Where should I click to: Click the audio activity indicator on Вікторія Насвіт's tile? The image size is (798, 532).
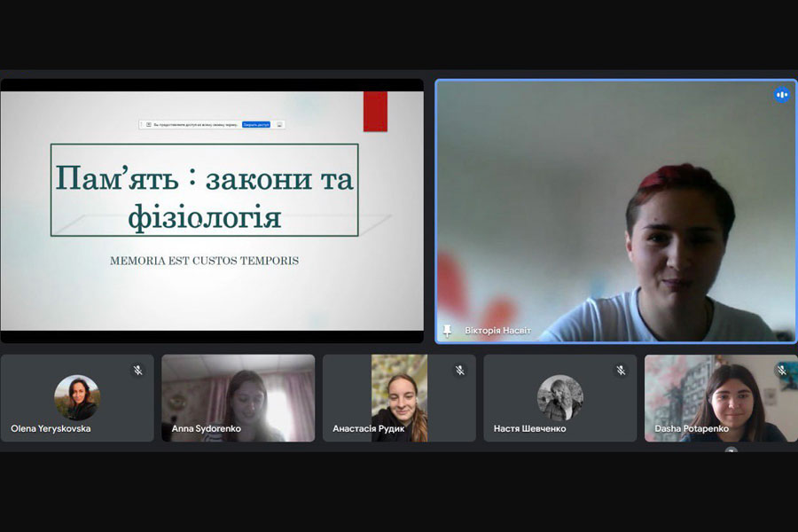782,95
